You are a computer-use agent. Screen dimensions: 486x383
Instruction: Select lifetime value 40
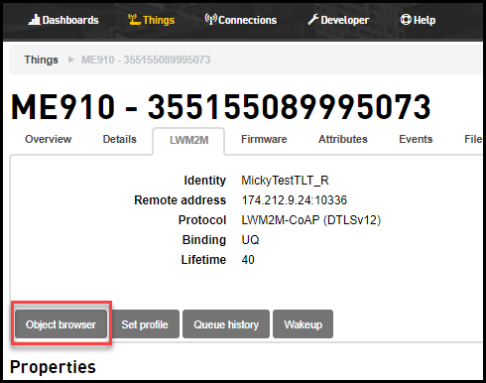point(248,259)
